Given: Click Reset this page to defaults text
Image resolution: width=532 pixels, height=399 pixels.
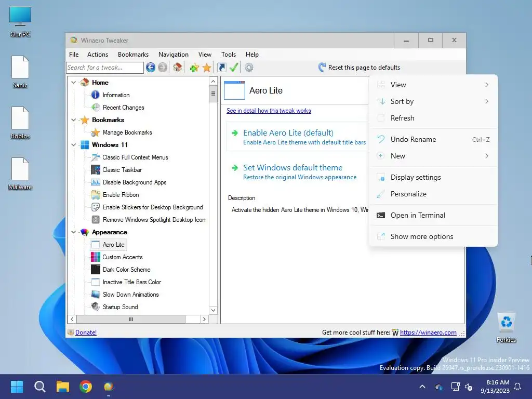Looking at the screenshot, I should pos(364,68).
